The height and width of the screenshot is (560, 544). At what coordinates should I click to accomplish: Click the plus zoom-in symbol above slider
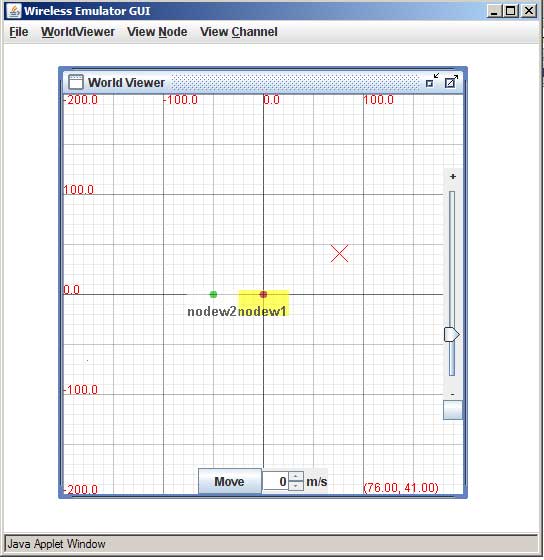pyautogui.click(x=453, y=176)
